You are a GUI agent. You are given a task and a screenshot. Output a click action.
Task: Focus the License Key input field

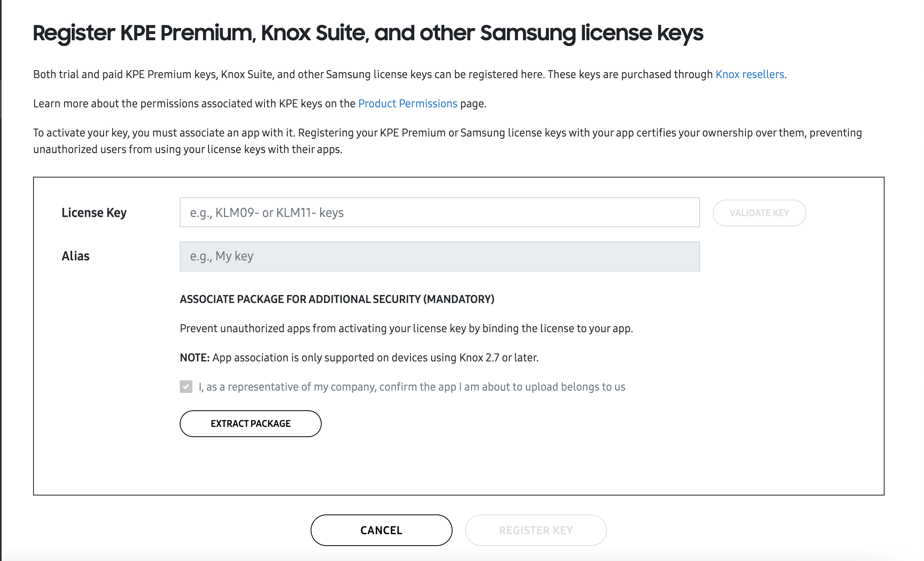click(x=439, y=213)
